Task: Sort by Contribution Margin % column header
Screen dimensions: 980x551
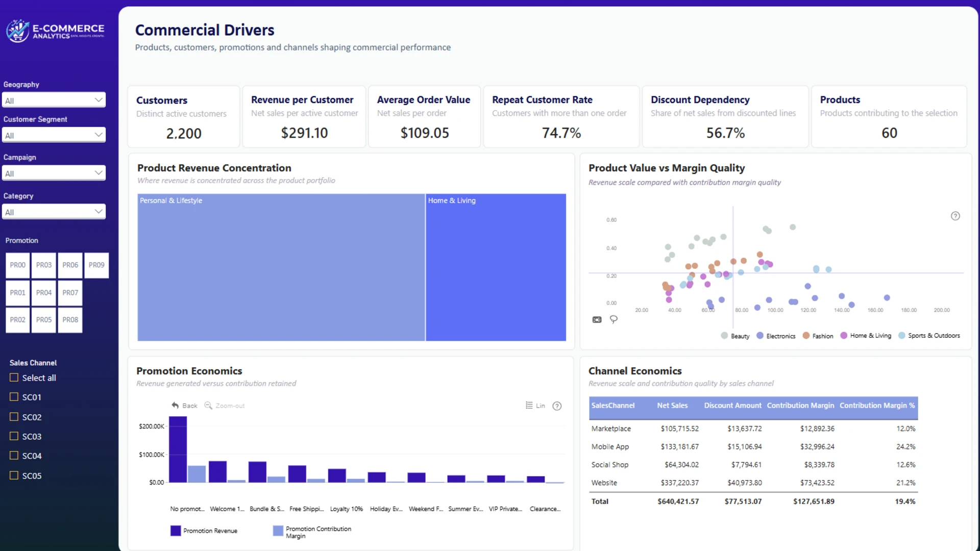Action: click(877, 406)
